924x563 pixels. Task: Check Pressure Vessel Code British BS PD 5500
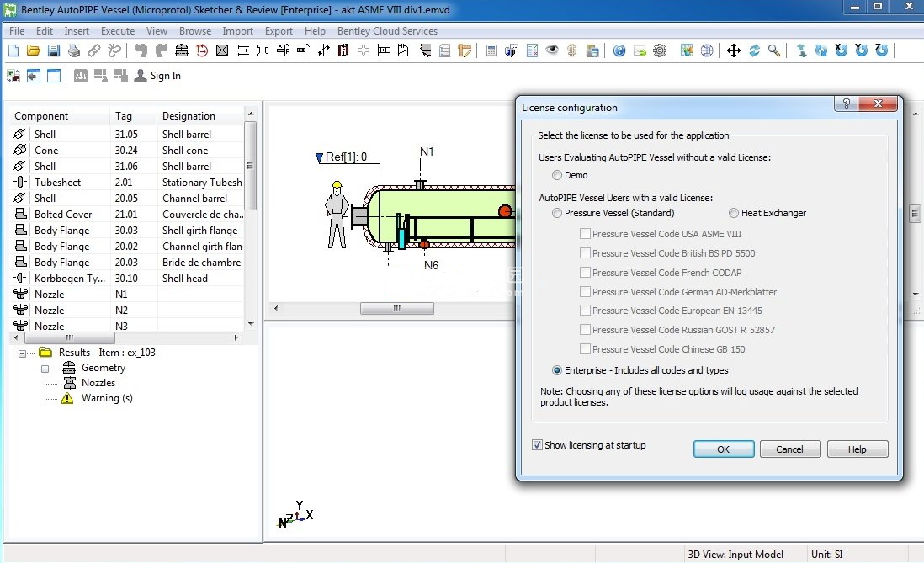(585, 253)
